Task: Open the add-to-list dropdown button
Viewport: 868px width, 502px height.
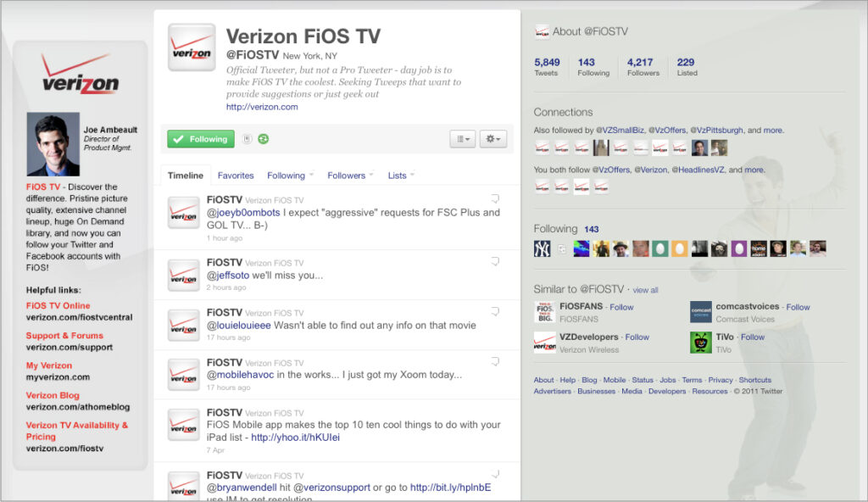Action: click(x=463, y=139)
